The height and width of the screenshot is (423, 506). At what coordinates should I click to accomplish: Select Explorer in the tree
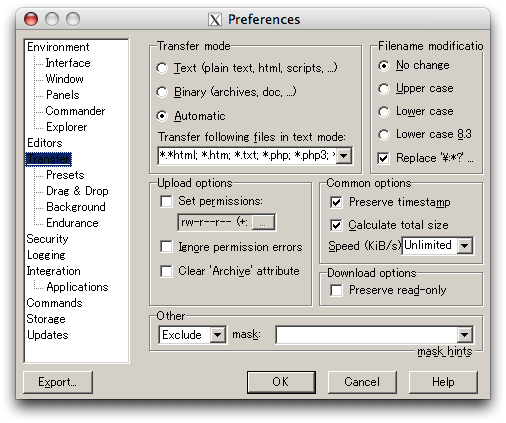coord(66,127)
